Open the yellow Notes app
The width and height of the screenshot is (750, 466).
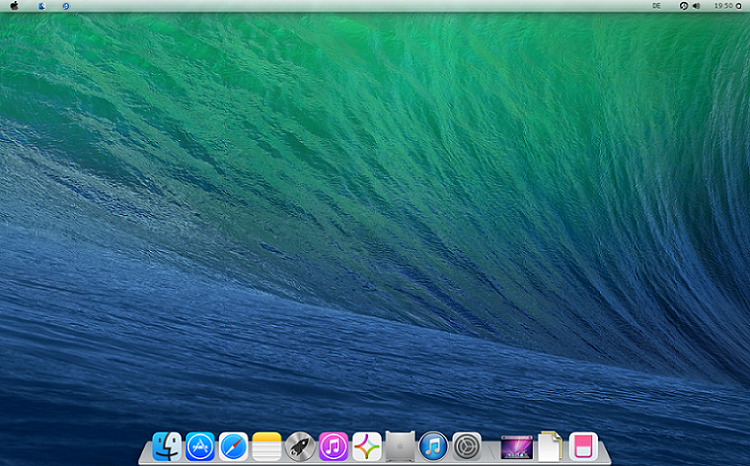click(x=266, y=446)
